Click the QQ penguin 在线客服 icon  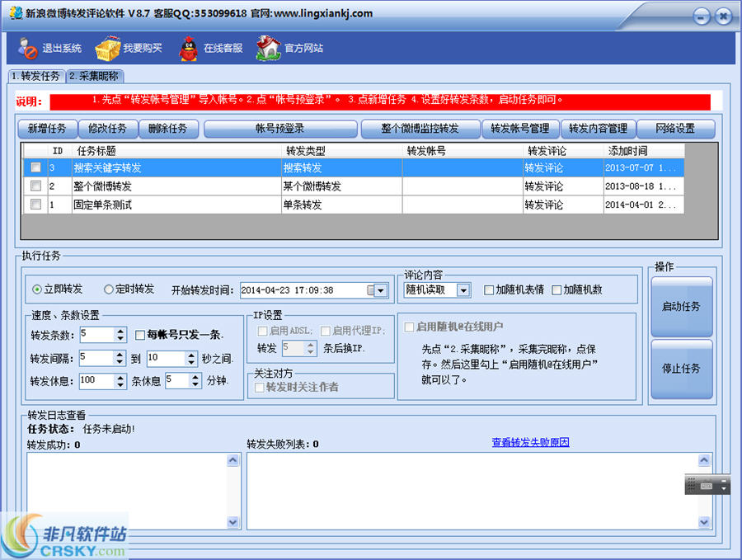click(x=188, y=49)
